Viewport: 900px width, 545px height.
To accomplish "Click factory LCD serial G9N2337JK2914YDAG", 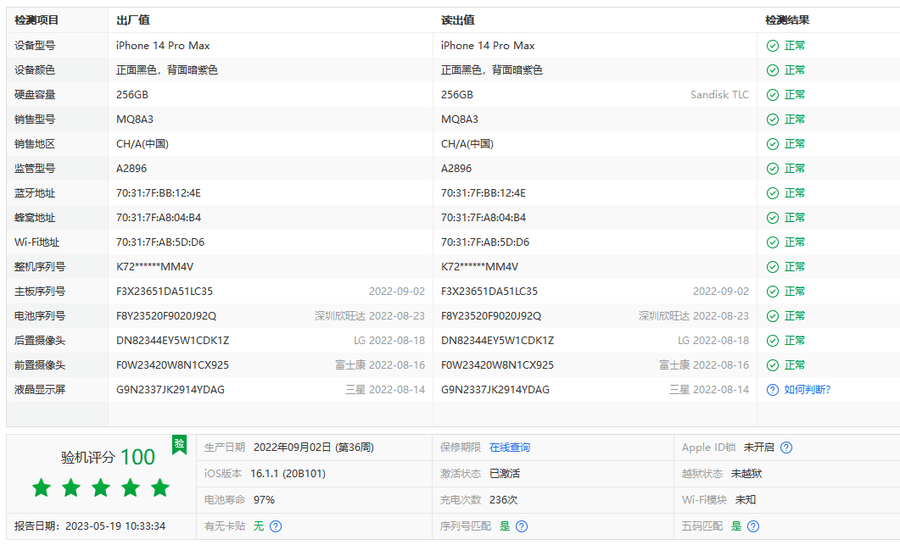I will pos(170,390).
